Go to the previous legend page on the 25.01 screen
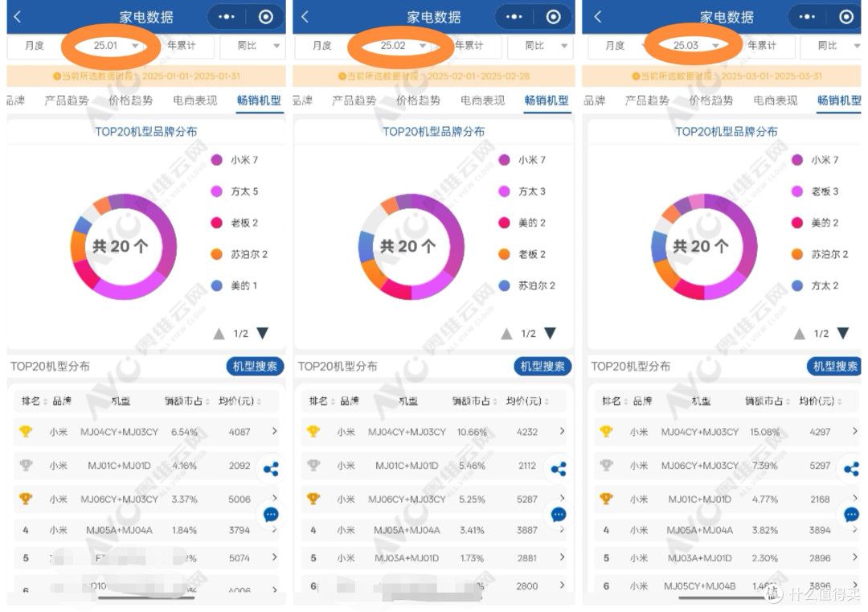Image resolution: width=868 pixels, height=612 pixels. point(219,334)
